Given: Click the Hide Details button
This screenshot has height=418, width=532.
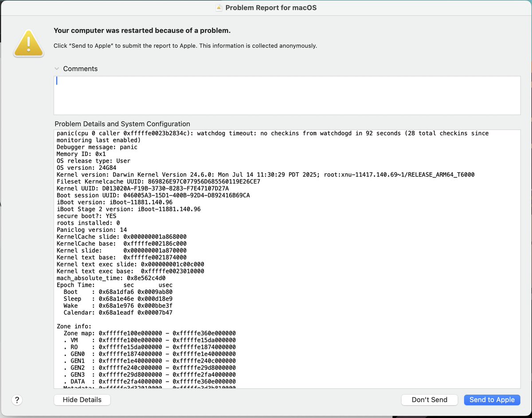Looking at the screenshot, I should 82,400.
